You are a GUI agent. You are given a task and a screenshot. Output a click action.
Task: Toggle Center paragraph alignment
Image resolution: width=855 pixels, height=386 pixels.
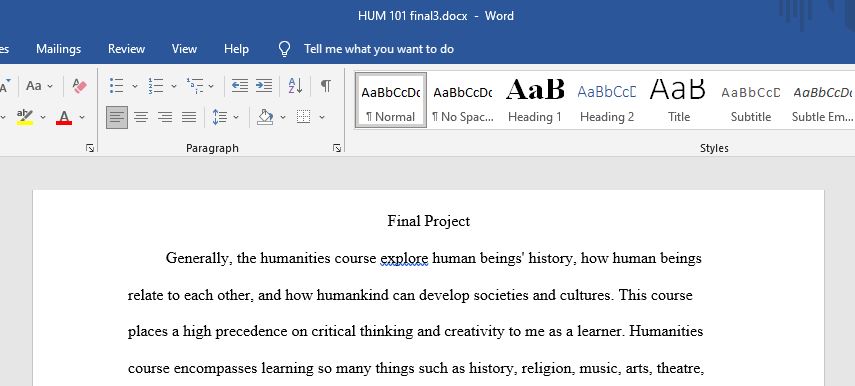[141, 117]
